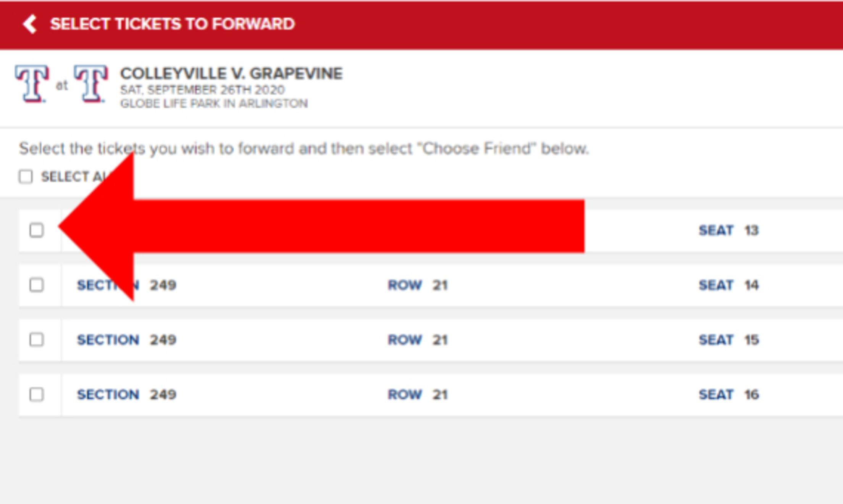
Task: Enable the SELECT ALL checkbox
Action: 25,176
